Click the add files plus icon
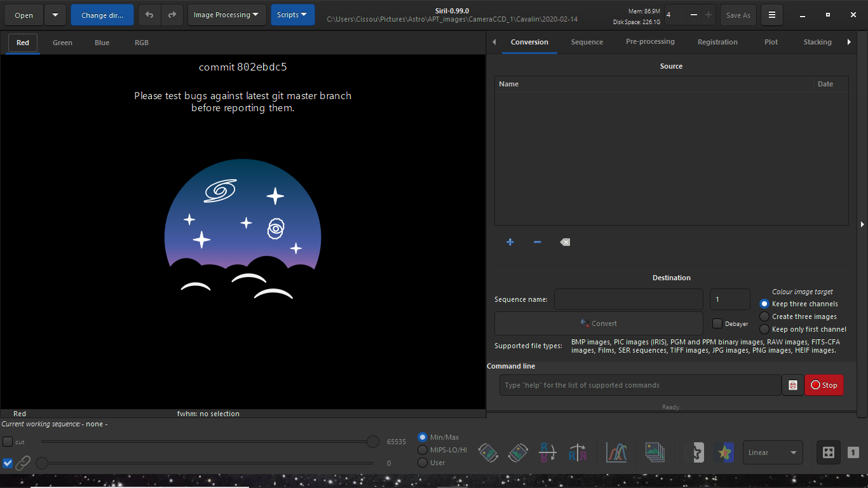The height and width of the screenshot is (488, 868). pyautogui.click(x=510, y=242)
